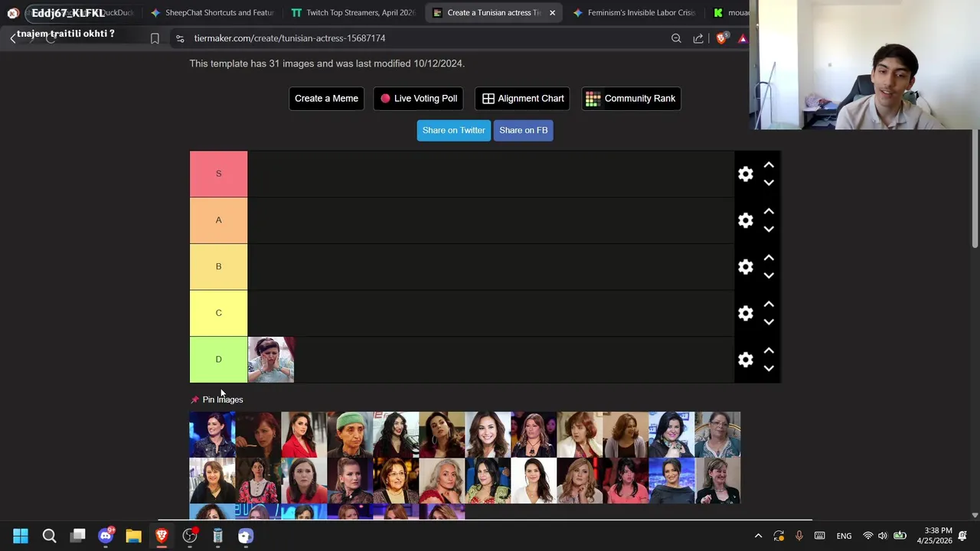Open Task View on taskbar
Screen dimensions: 980x551
point(77,536)
